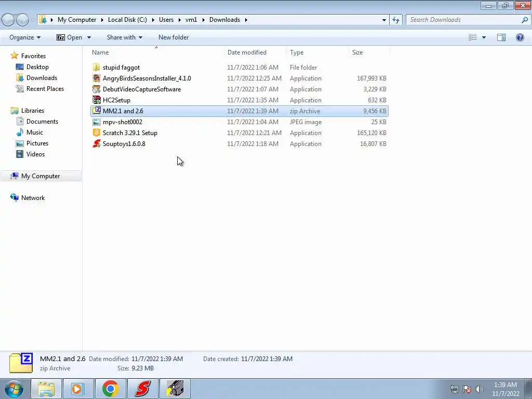Viewport: 532px width, 399px height.
Task: Click the search magnifier icon
Action: pyautogui.click(x=525, y=20)
